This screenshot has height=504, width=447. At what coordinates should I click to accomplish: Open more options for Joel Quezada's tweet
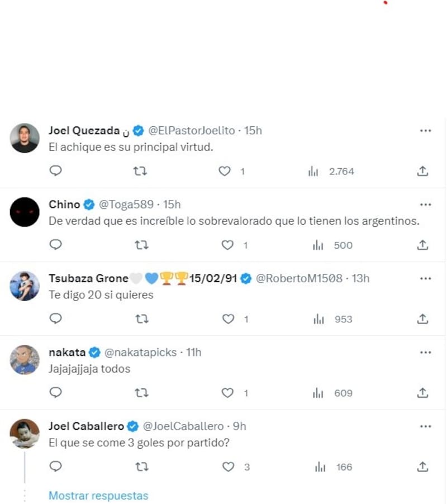point(425,131)
